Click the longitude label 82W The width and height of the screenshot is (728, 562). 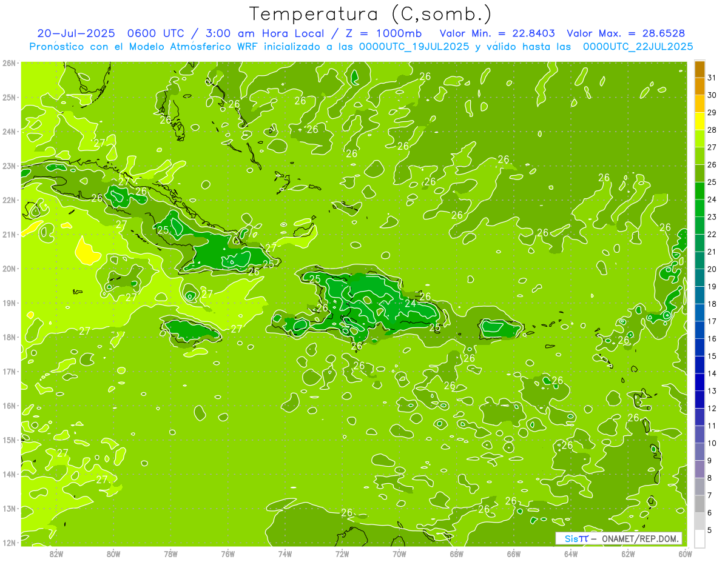coord(56,554)
